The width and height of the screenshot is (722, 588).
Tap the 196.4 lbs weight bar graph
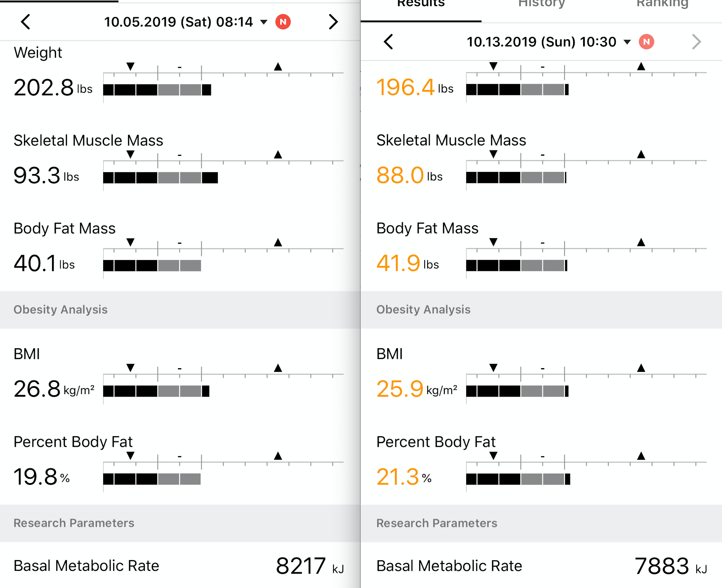point(517,90)
